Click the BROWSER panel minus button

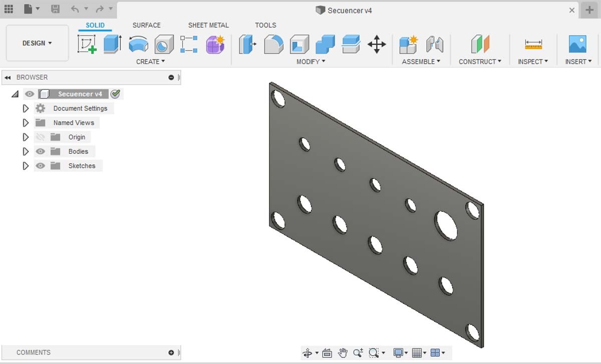[x=171, y=78]
